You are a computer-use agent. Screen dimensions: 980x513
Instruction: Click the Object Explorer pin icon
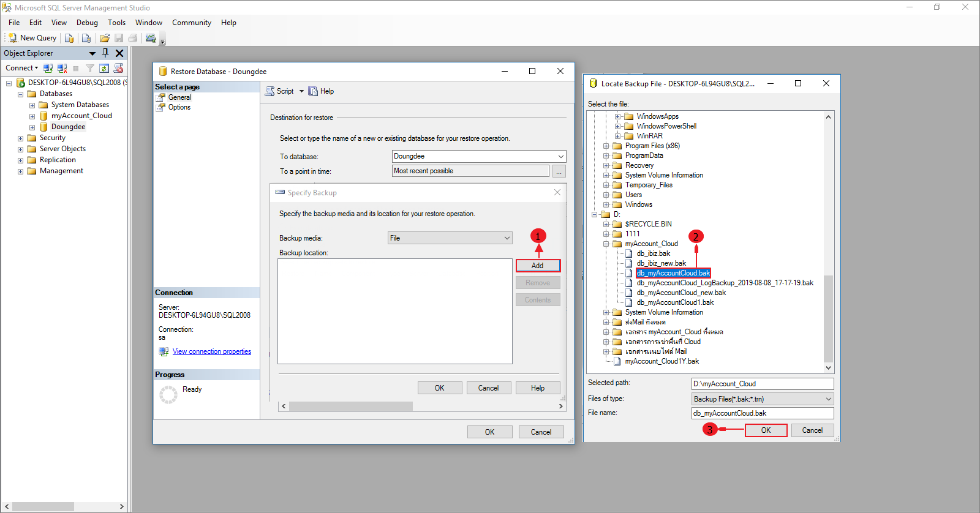(x=105, y=53)
